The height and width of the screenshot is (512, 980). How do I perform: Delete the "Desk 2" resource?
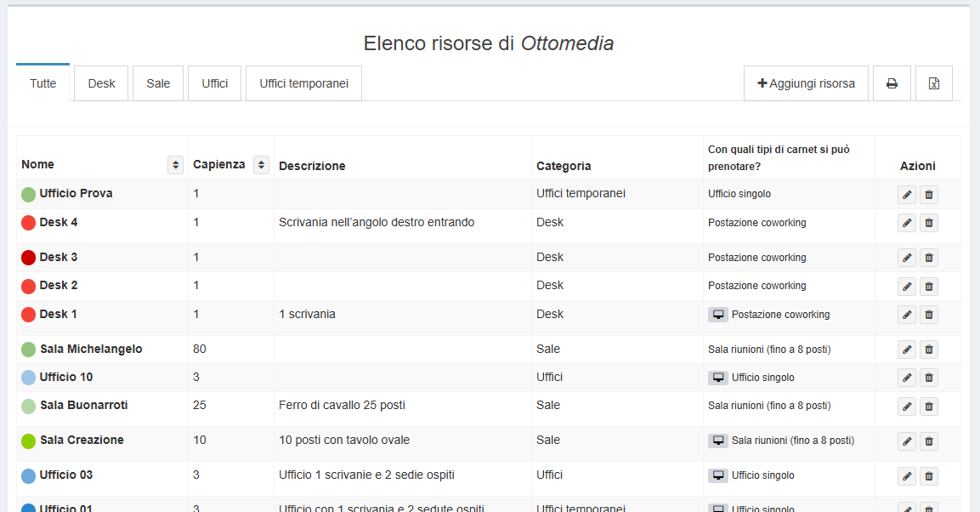(929, 285)
